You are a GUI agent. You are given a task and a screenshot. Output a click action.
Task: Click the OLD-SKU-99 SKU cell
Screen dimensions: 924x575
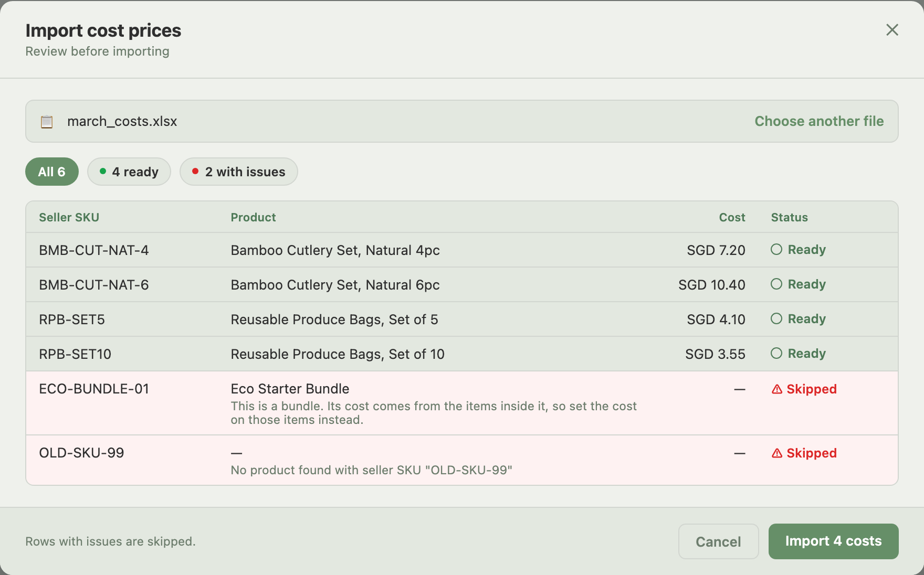point(81,453)
